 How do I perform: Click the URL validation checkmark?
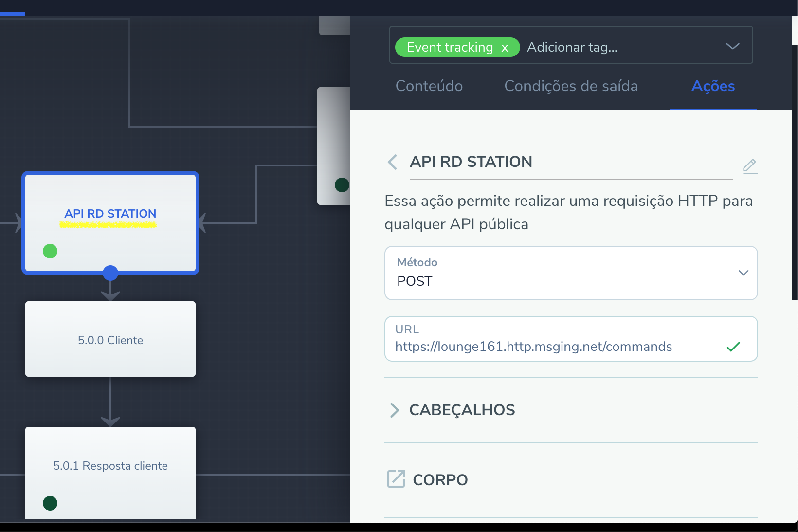point(733,347)
